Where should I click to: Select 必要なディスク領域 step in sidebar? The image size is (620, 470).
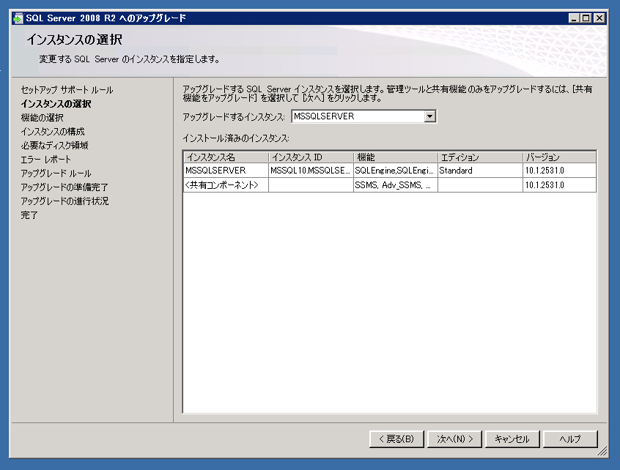pos(54,145)
